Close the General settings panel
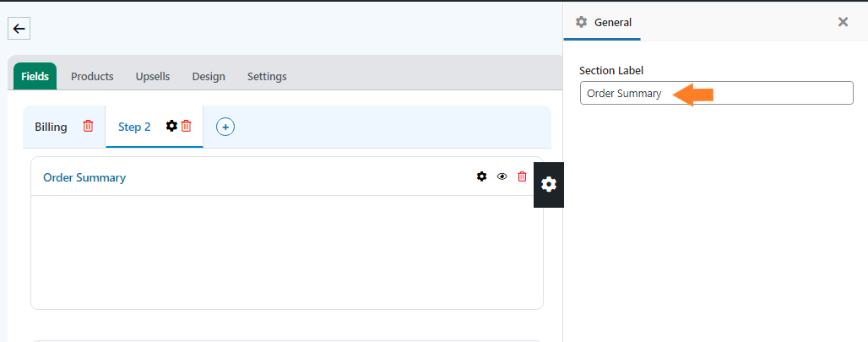Screen dimensions: 868x342 tap(843, 22)
